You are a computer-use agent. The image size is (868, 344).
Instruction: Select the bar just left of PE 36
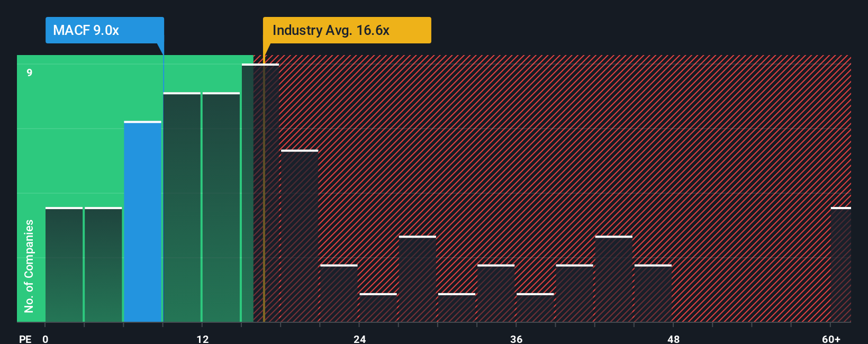496,293
